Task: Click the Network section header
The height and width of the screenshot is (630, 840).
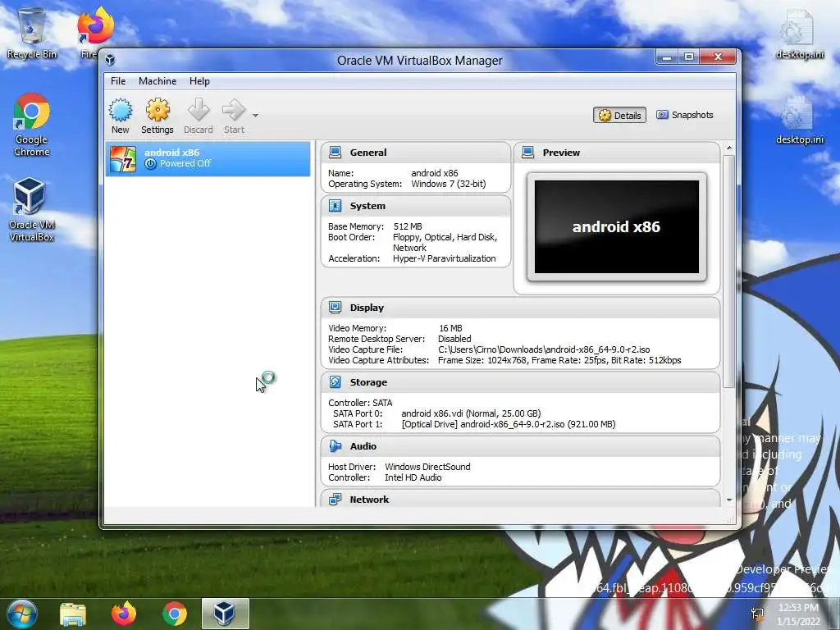Action: point(520,499)
